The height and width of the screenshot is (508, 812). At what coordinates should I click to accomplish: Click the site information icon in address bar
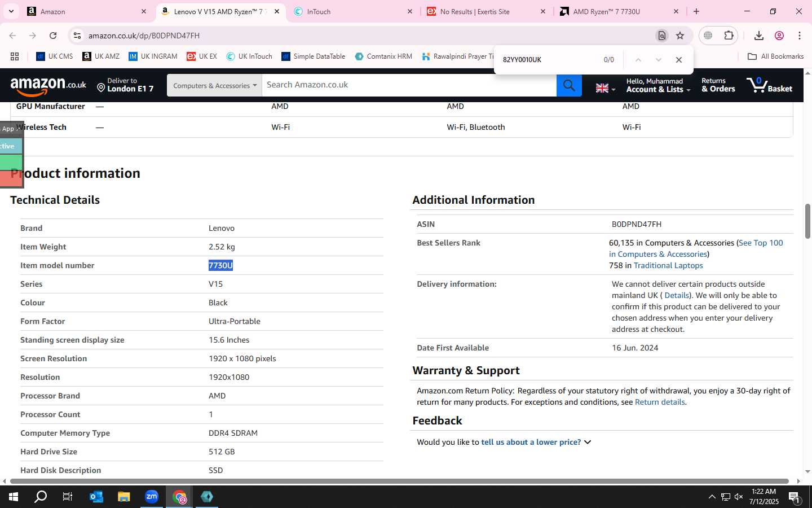[x=77, y=36]
